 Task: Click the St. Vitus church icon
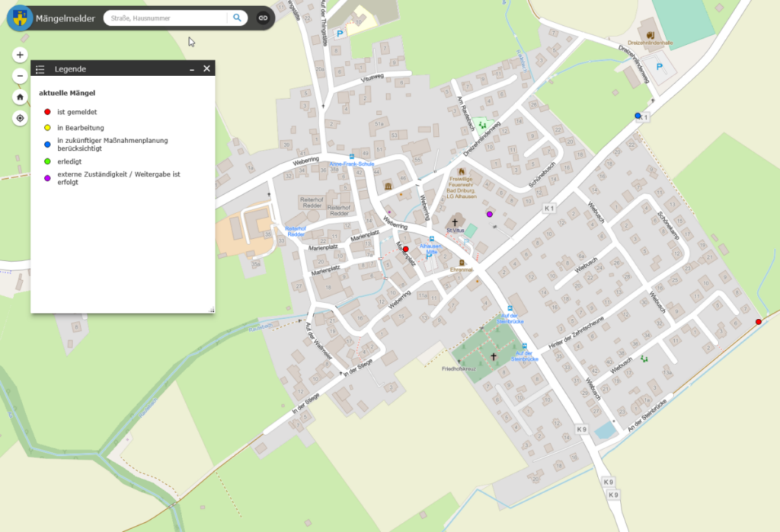pyautogui.click(x=455, y=221)
